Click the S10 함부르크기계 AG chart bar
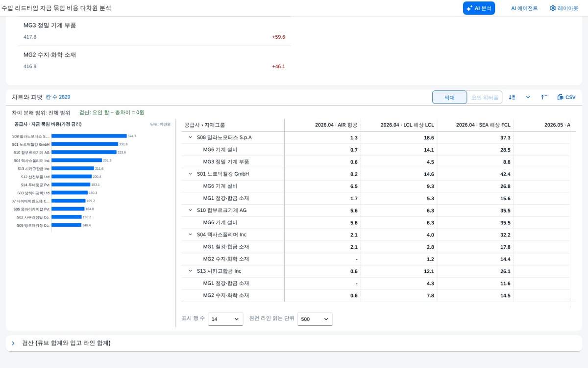Image resolution: width=588 pixels, height=368 pixels. click(84, 152)
